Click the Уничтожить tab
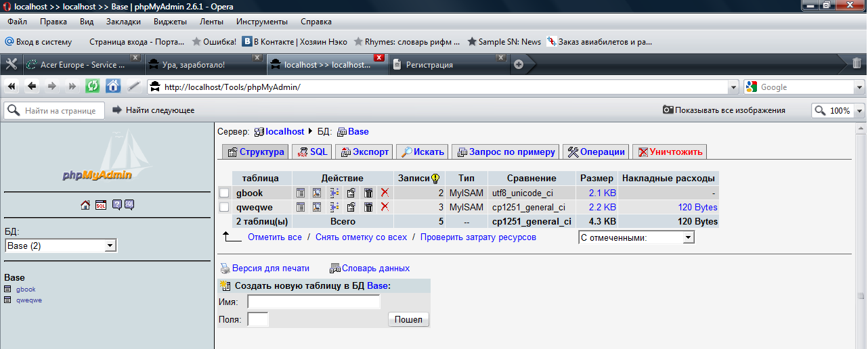The height and width of the screenshot is (349, 868). pyautogui.click(x=670, y=152)
